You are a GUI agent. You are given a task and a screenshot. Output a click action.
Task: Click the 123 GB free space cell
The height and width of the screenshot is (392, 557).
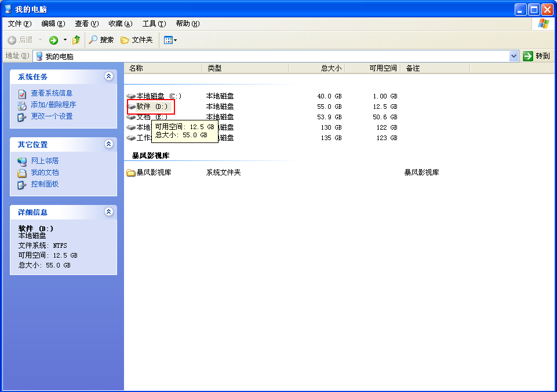(387, 138)
